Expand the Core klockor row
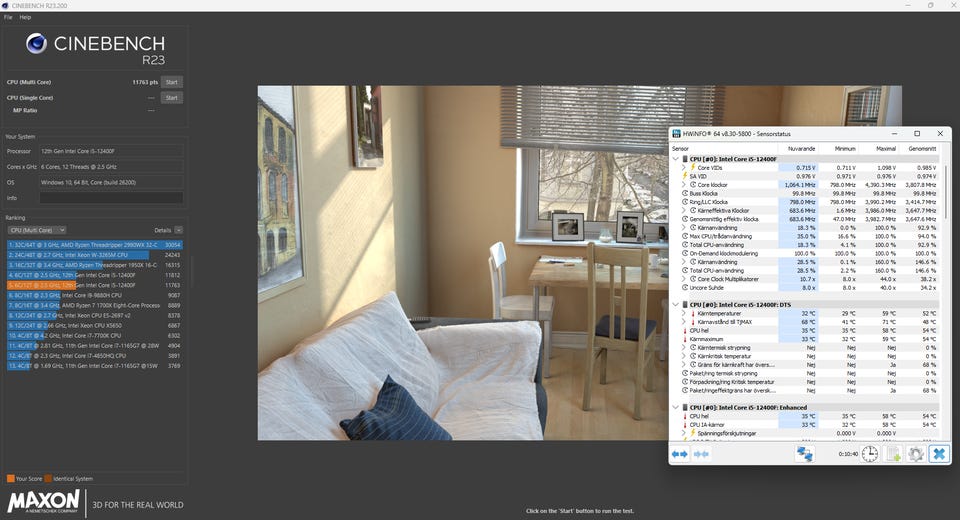This screenshot has width=960, height=520. click(684, 184)
